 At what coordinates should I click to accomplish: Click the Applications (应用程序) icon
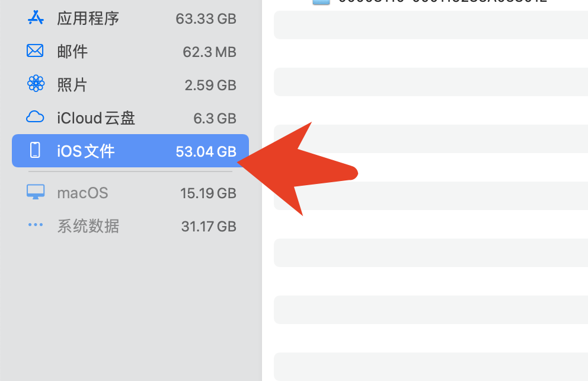tap(36, 18)
